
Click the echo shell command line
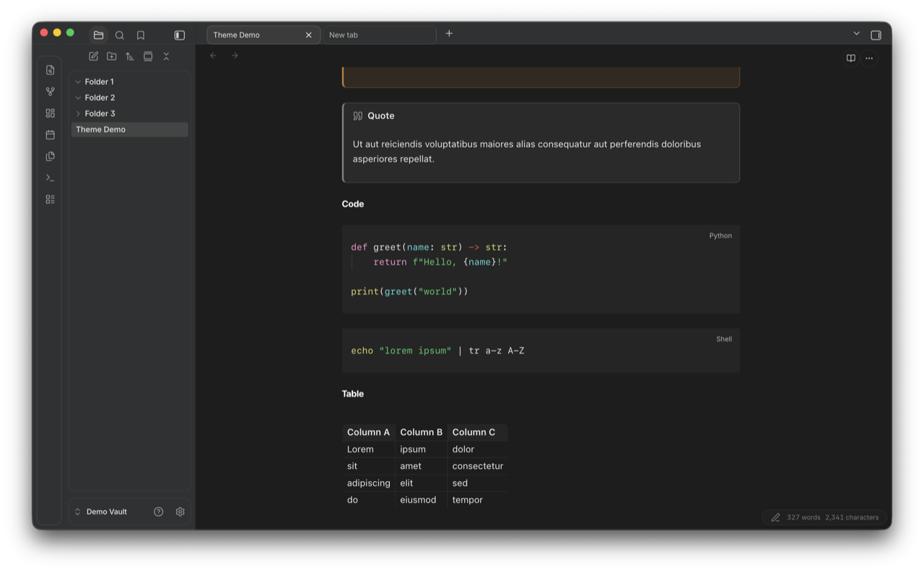pos(437,351)
